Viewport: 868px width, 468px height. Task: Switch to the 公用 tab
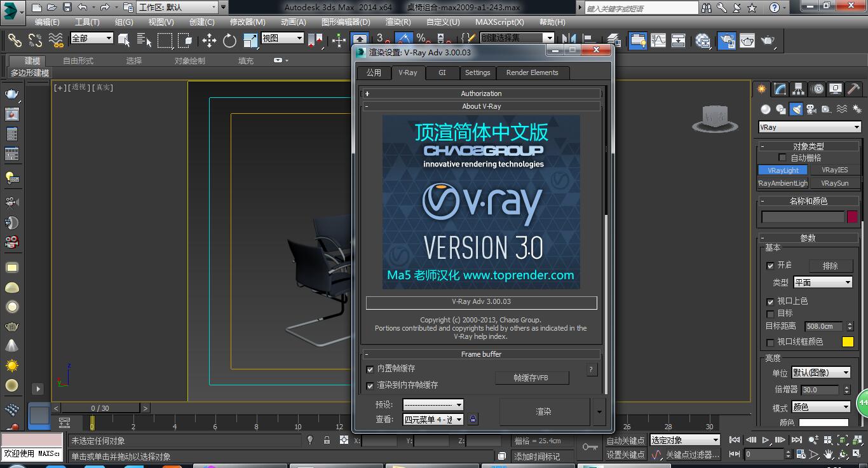[x=374, y=72]
